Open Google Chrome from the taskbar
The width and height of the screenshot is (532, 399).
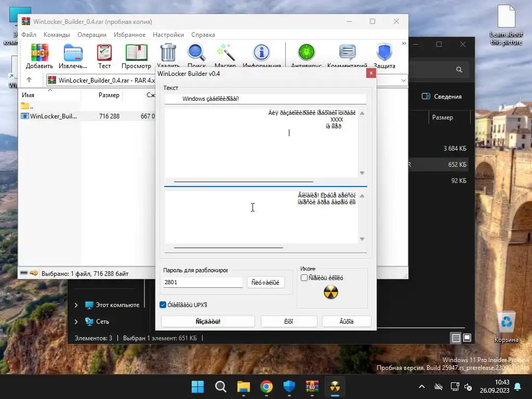(x=267, y=387)
